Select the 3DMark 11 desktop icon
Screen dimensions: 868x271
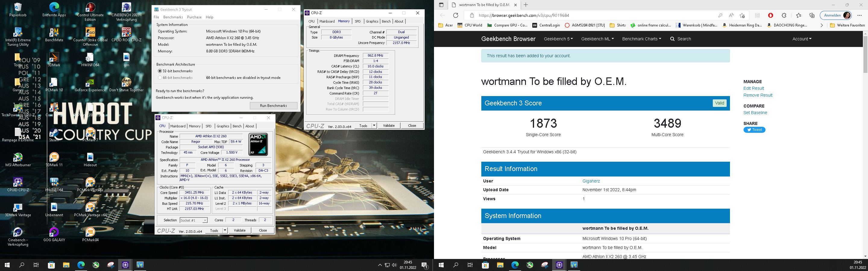54,160
